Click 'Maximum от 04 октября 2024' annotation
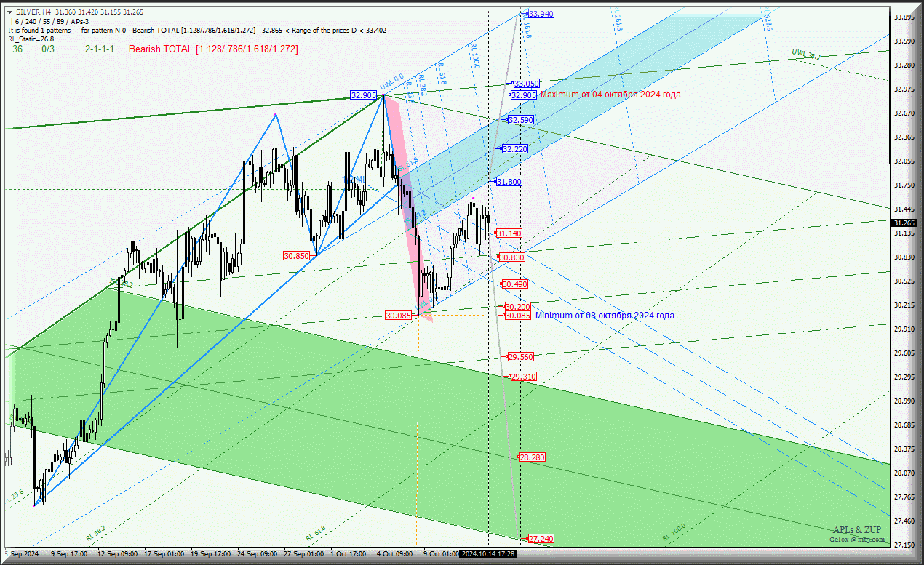The width and height of the screenshot is (924, 565). [610, 95]
